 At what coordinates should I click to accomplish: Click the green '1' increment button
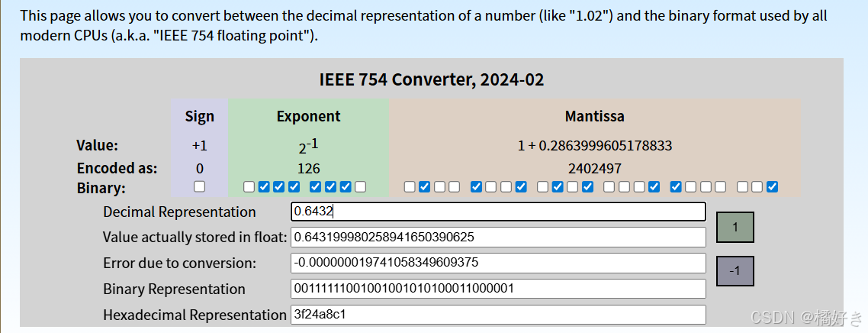pyautogui.click(x=735, y=227)
